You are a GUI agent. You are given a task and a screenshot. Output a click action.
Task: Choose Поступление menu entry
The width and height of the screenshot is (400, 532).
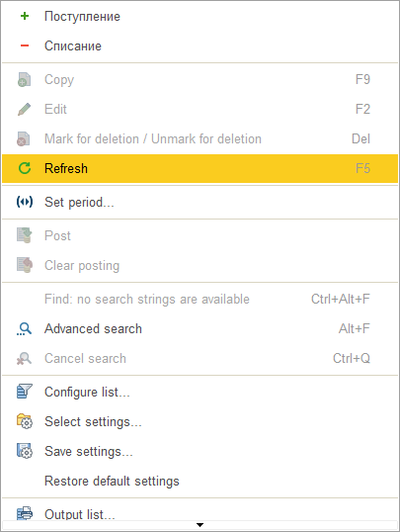200,16
